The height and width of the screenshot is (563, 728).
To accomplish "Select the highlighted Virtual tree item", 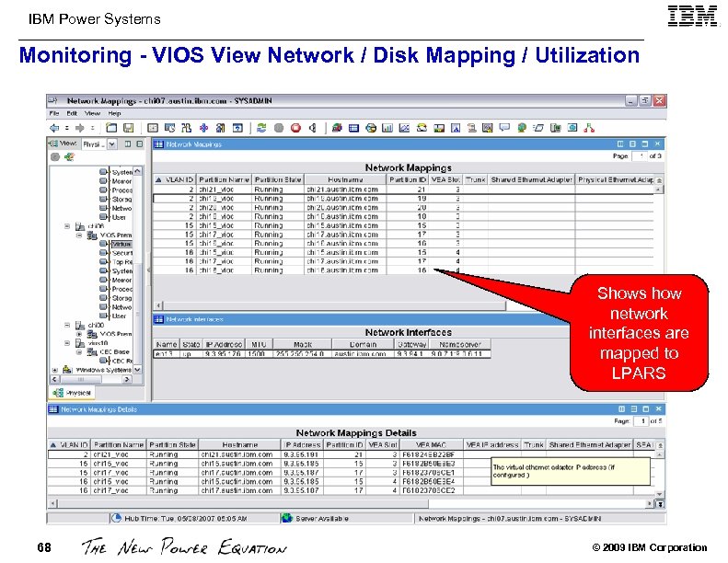I will click(121, 244).
